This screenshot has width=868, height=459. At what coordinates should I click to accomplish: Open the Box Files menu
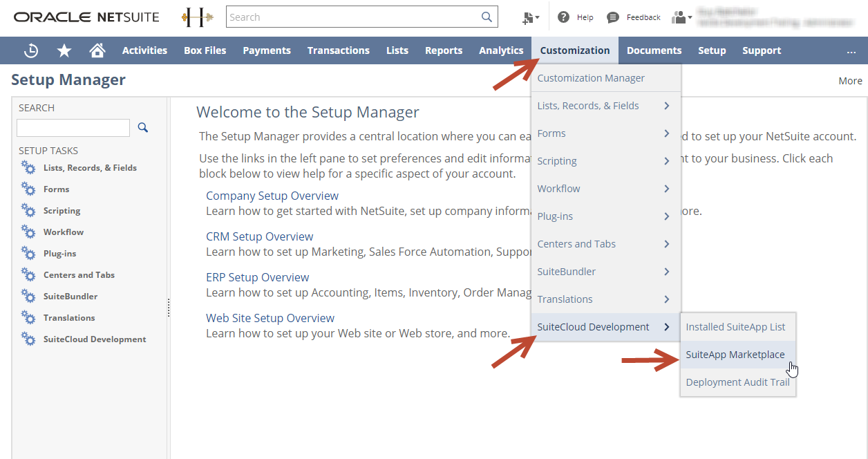pyautogui.click(x=205, y=50)
